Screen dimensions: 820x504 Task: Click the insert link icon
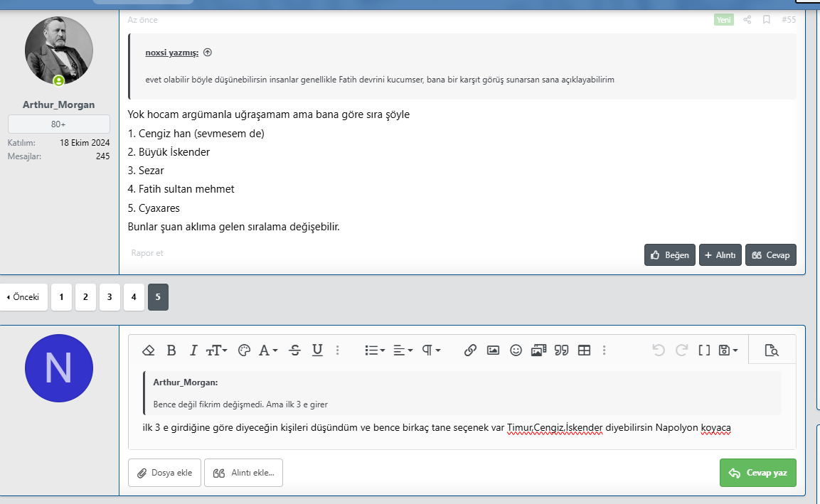tap(470, 350)
